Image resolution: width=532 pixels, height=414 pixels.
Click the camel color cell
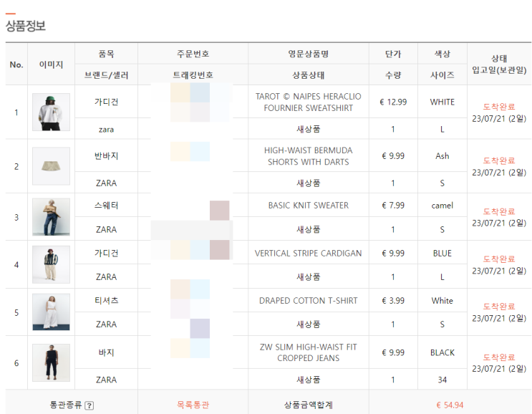[442, 206]
